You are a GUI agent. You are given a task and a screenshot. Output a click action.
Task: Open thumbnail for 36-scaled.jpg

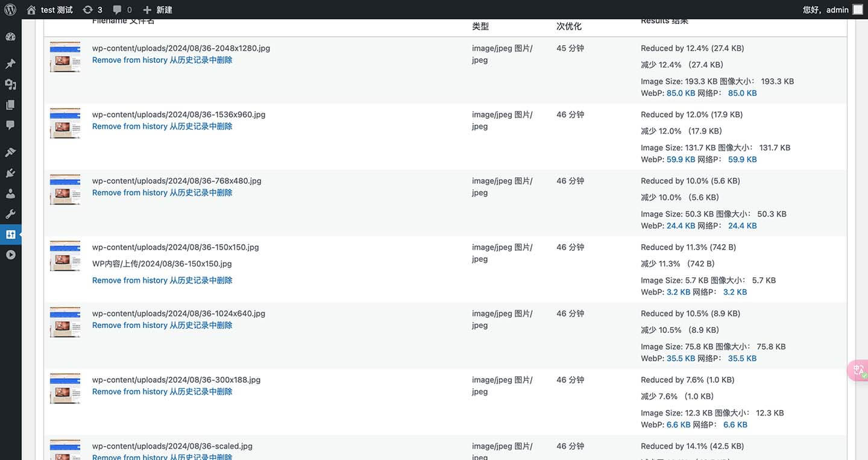65,450
